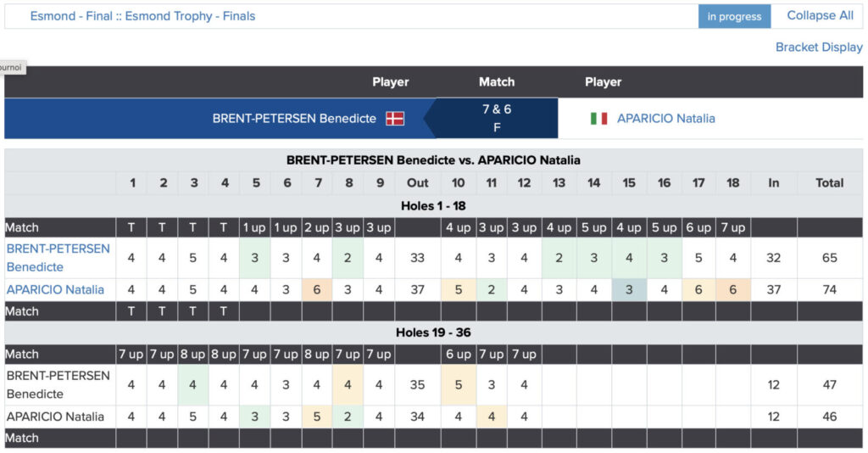The width and height of the screenshot is (868, 453).
Task: Click the Out column header
Action: (418, 182)
